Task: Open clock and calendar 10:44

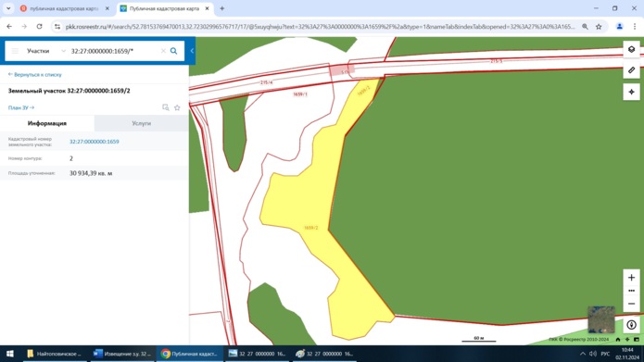Action: click(x=627, y=354)
